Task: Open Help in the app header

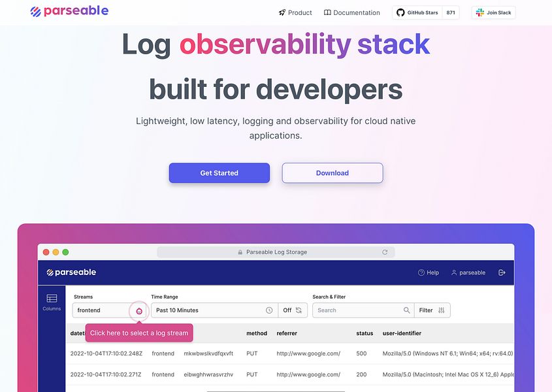Action: point(429,272)
